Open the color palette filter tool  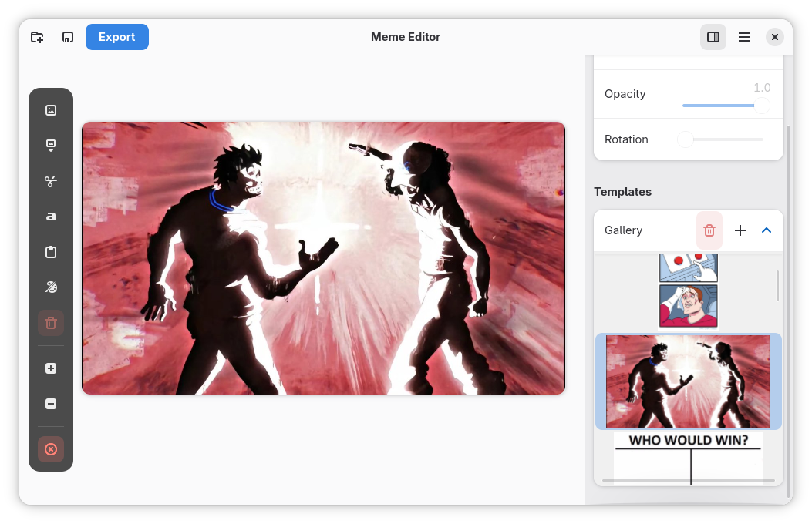[x=51, y=287]
